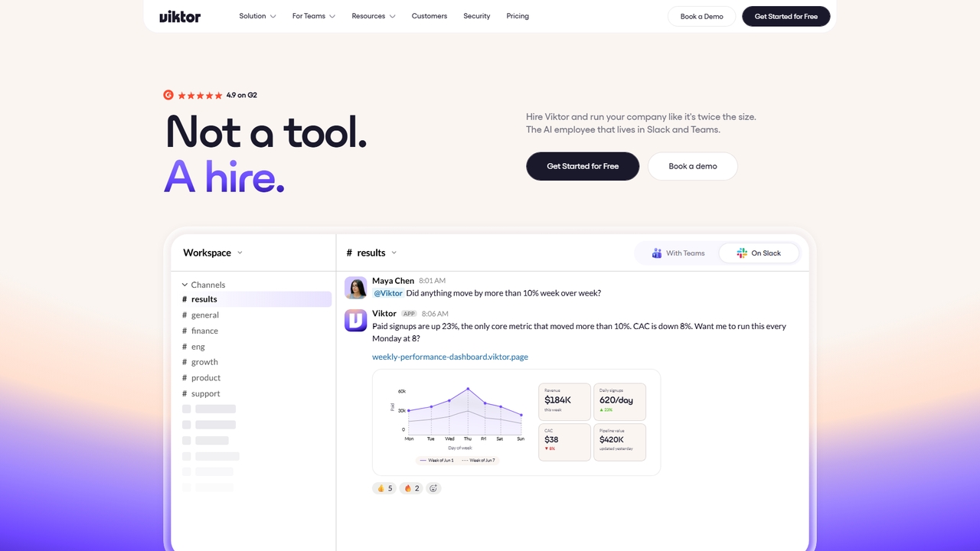
Task: Click the hero Get Started for Free button
Action: [x=583, y=166]
